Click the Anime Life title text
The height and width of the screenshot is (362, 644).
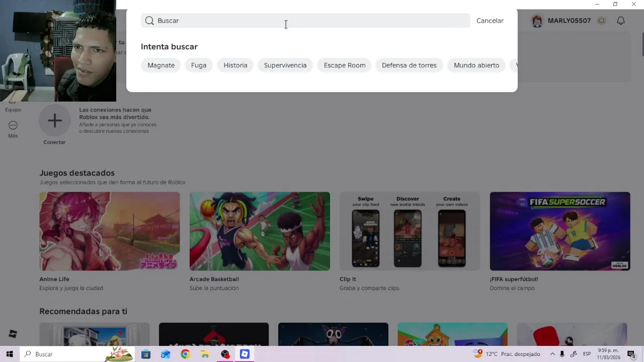pos(54,279)
